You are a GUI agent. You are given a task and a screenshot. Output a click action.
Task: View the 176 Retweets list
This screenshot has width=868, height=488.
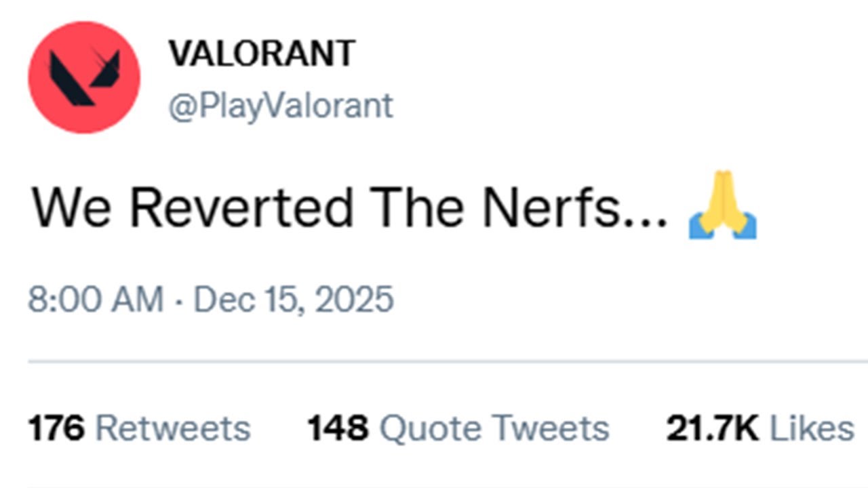(139, 428)
